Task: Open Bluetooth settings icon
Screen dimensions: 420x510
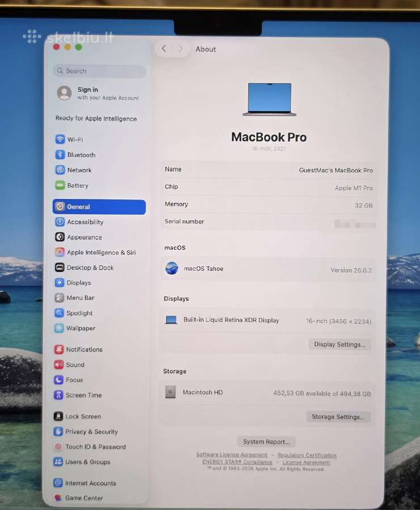Action: click(x=60, y=155)
